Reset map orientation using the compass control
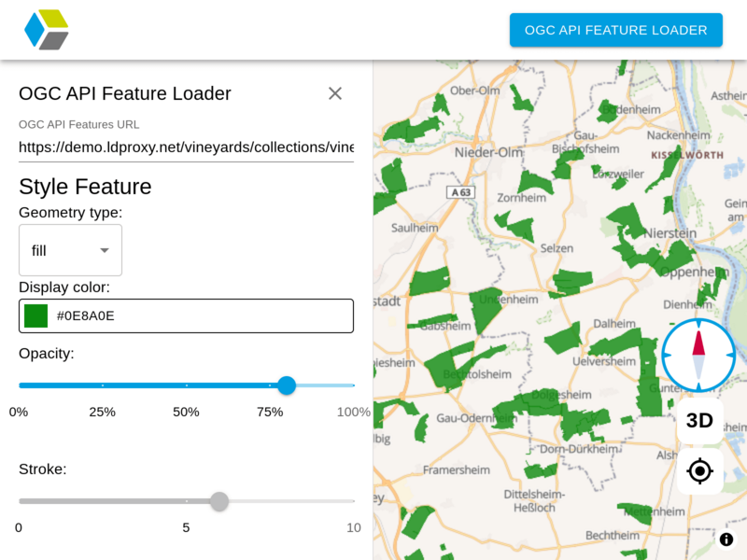This screenshot has height=560, width=747. [698, 355]
